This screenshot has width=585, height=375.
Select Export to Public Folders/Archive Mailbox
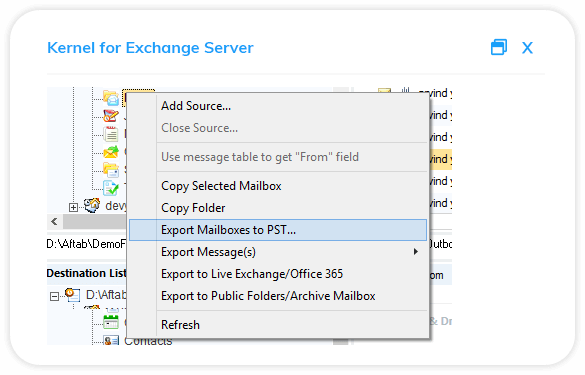[x=278, y=296]
